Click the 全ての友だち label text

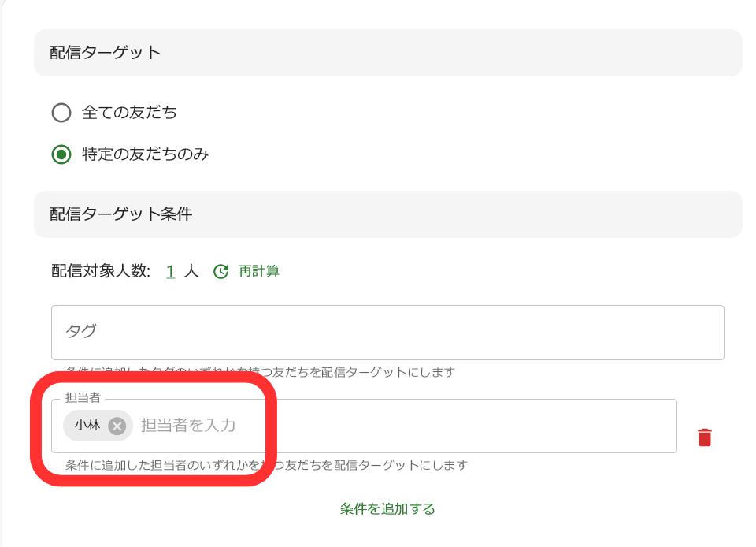(130, 113)
